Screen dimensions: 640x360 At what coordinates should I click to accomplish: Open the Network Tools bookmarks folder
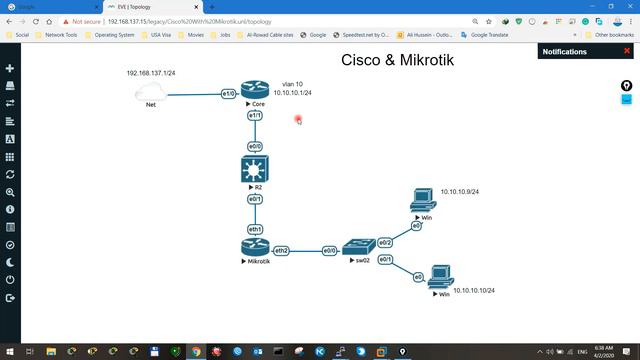point(56,35)
